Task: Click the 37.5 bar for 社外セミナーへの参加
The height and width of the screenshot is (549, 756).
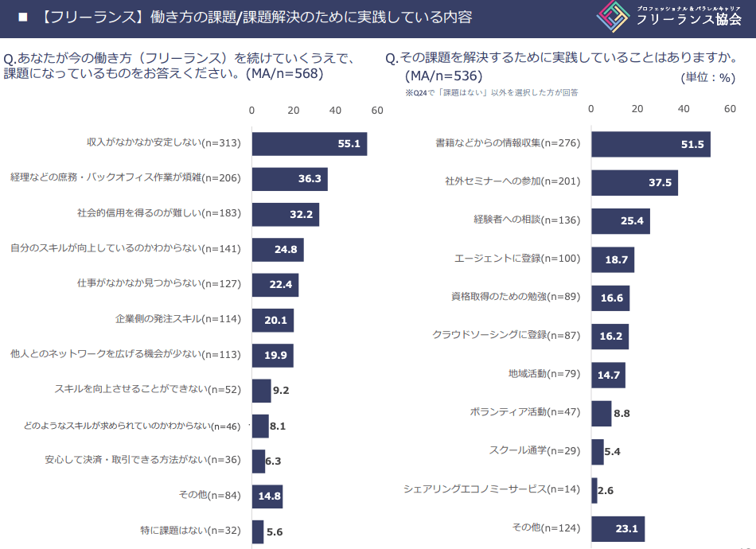Action: 634,182
